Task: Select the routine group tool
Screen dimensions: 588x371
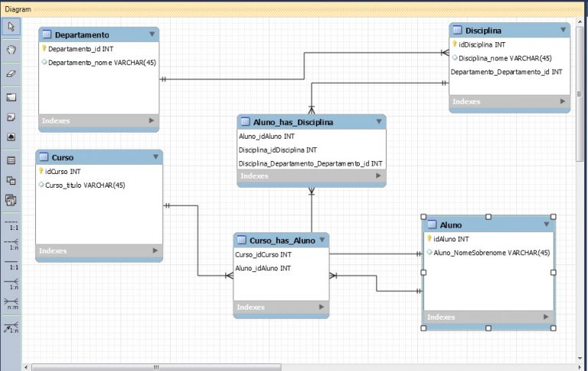Action: click(11, 201)
